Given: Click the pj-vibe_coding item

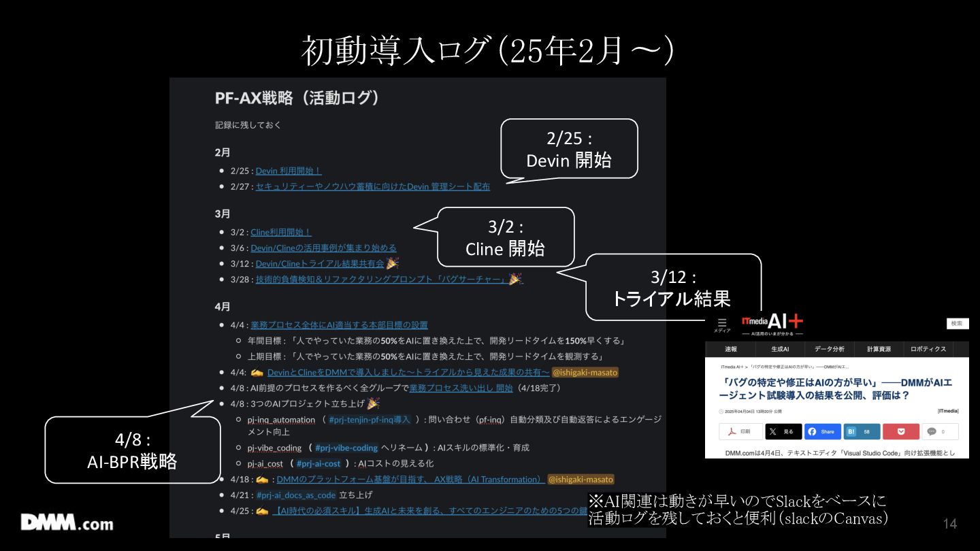Looking at the screenshot, I should (x=274, y=448).
